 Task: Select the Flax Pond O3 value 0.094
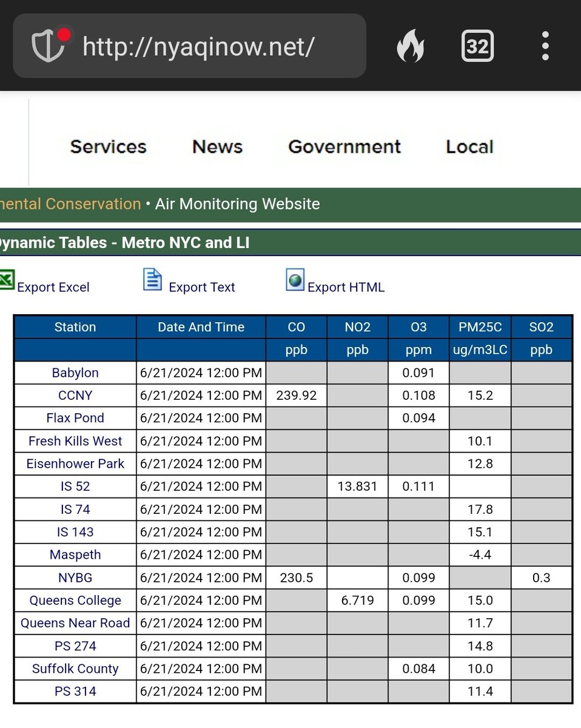pyautogui.click(x=418, y=418)
